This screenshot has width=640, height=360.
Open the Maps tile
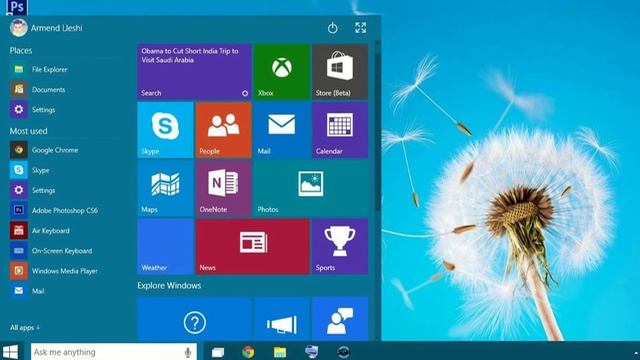coord(165,188)
